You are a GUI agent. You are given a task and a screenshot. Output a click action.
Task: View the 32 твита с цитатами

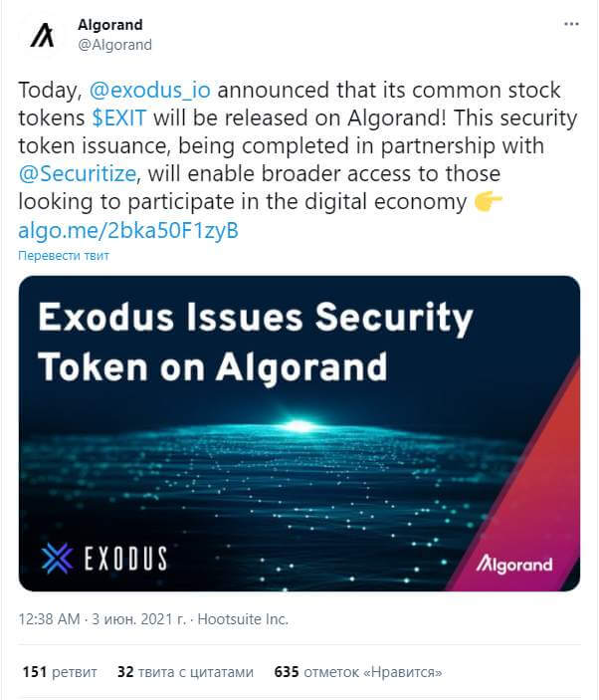click(x=185, y=672)
